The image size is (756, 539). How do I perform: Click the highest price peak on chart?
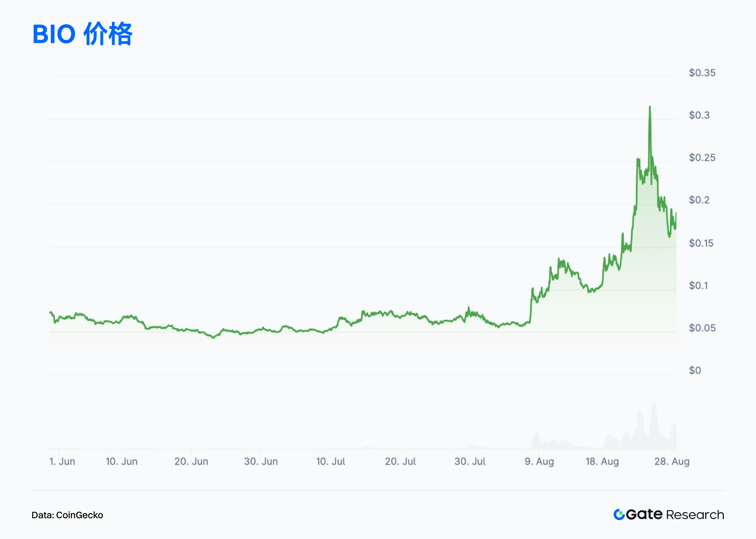(x=650, y=107)
